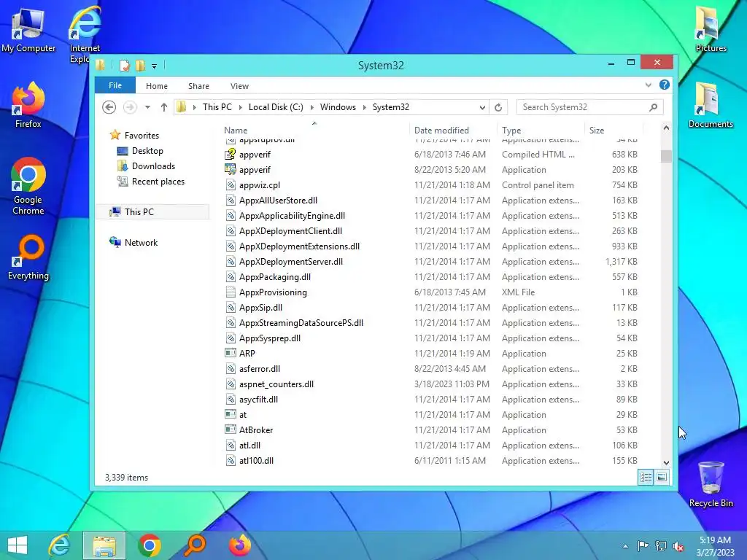Select aspnet_counters.dll
This screenshot has height=560, width=747.
pyautogui.click(x=276, y=384)
